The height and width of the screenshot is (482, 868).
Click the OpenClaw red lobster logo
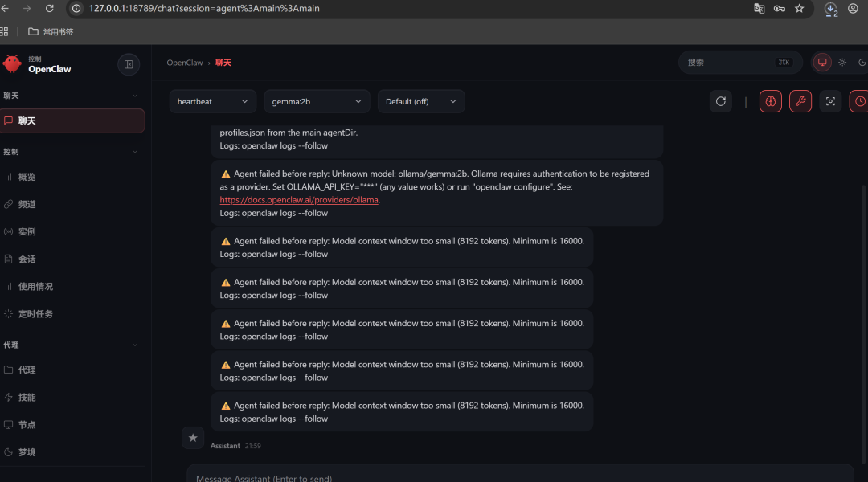tap(11, 64)
